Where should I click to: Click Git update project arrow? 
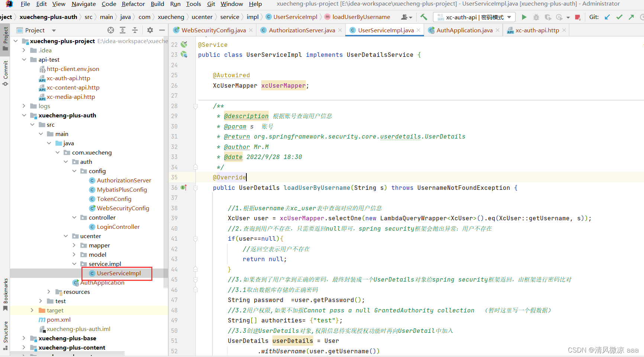click(607, 17)
